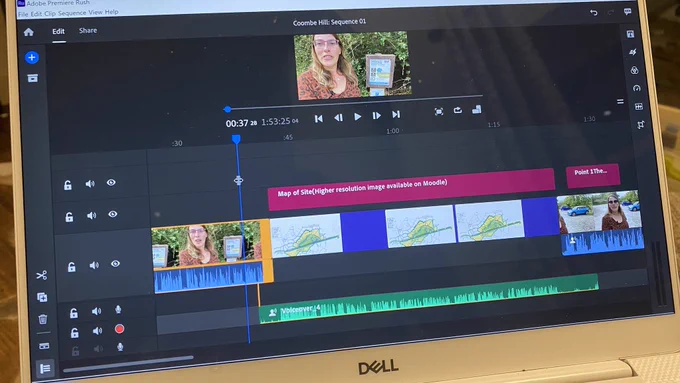
Task: Select the first map image clip
Action: [306, 236]
